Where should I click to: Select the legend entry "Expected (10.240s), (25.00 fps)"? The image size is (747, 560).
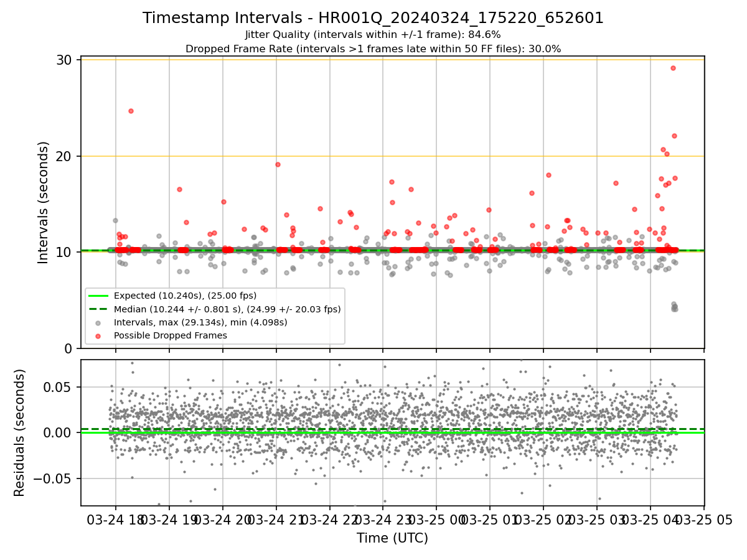185,296
